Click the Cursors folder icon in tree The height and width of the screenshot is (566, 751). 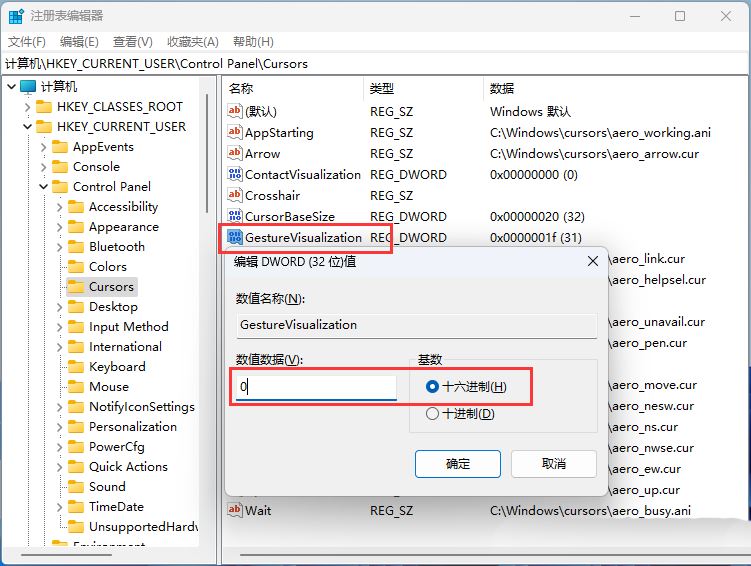coord(76,287)
